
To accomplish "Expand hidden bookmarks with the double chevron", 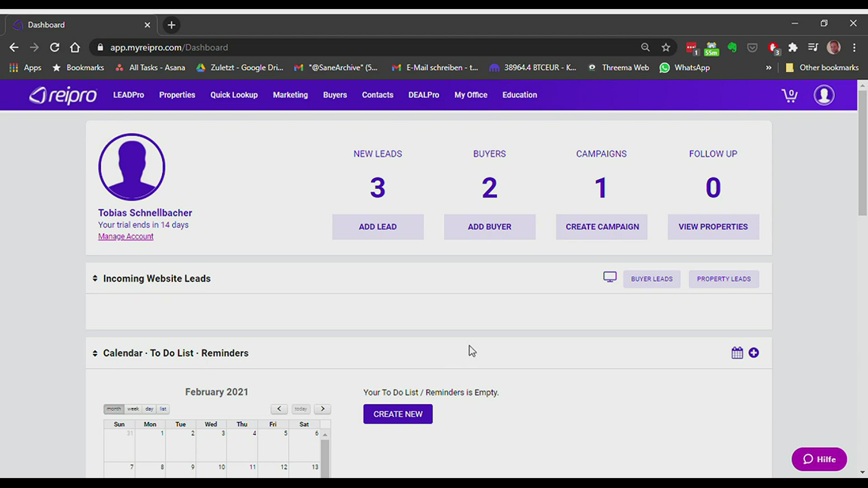I will (769, 68).
